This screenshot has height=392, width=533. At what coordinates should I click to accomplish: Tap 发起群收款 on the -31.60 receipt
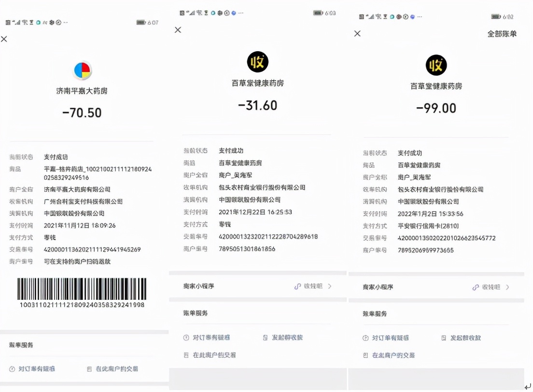[287, 337]
